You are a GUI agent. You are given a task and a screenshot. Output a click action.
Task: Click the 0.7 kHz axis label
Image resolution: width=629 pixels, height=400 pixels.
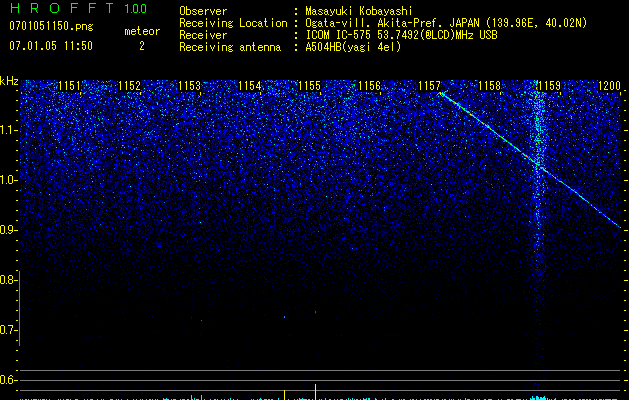click(7, 330)
